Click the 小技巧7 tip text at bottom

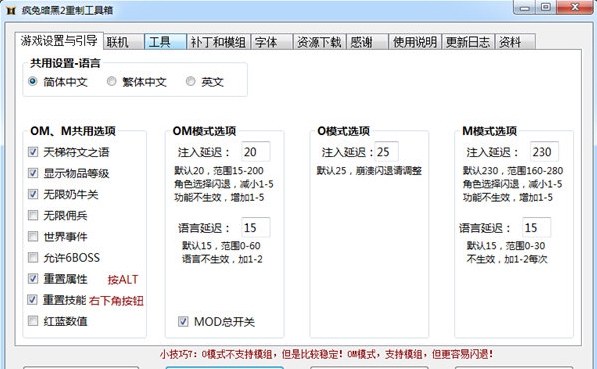[x=326, y=354]
